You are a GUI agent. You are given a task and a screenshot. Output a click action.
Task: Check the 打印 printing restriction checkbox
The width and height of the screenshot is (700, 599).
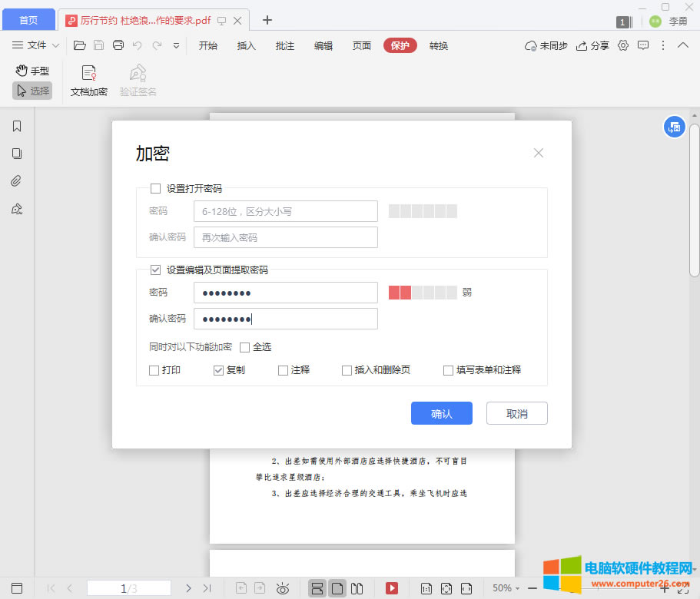154,370
